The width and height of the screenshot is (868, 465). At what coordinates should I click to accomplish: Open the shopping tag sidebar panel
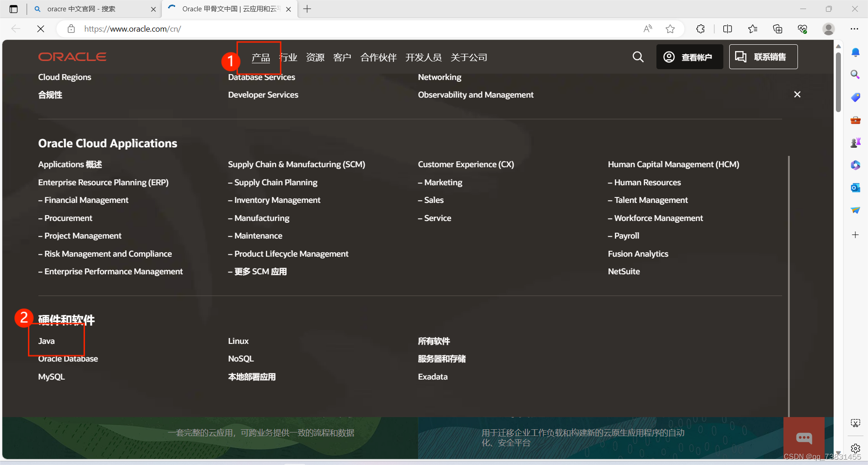pyautogui.click(x=855, y=97)
